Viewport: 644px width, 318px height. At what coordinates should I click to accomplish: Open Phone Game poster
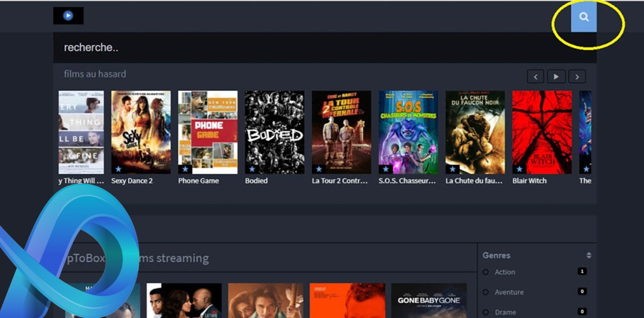[208, 132]
